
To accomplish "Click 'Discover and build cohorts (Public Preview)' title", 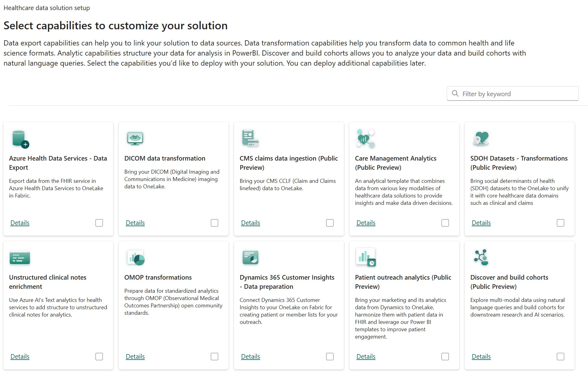I will point(509,282).
